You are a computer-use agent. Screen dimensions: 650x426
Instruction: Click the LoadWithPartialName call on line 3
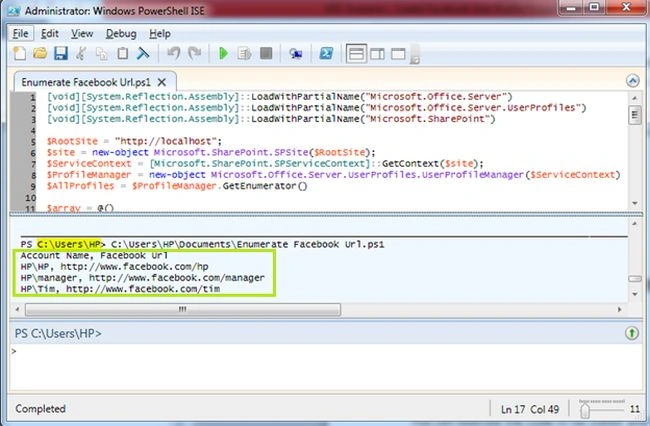373,119
